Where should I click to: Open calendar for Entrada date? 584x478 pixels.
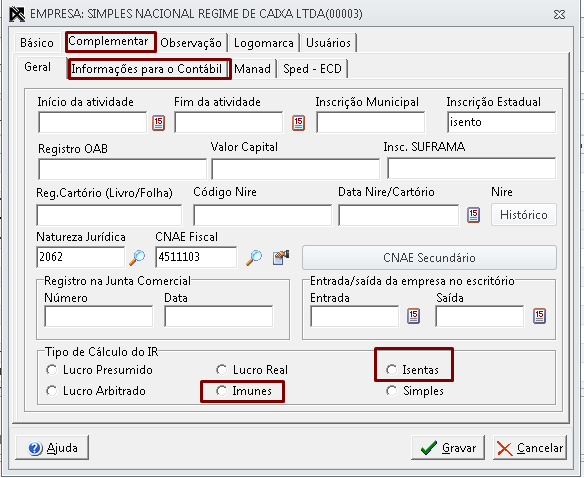[x=413, y=316]
